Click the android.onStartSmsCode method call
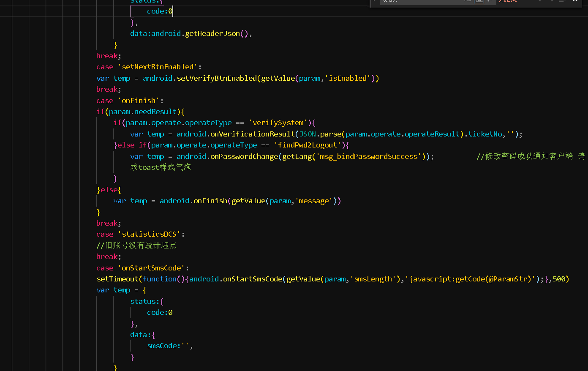This screenshot has height=371, width=588. coord(236,279)
